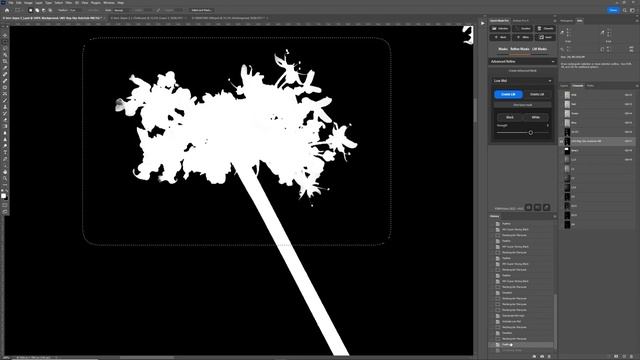640x360 pixels.
Task: Choose Subtract from Selection mode icon
Action: (x=44, y=10)
